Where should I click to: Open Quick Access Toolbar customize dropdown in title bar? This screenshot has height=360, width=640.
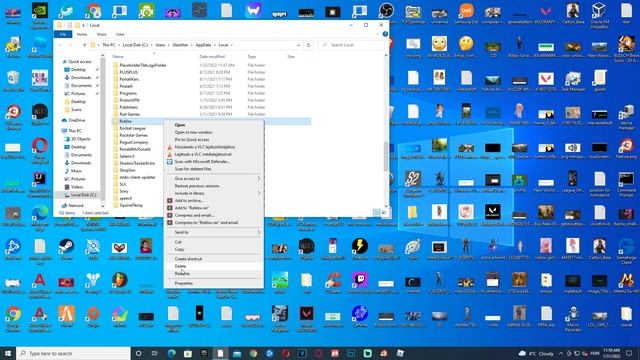coord(84,25)
